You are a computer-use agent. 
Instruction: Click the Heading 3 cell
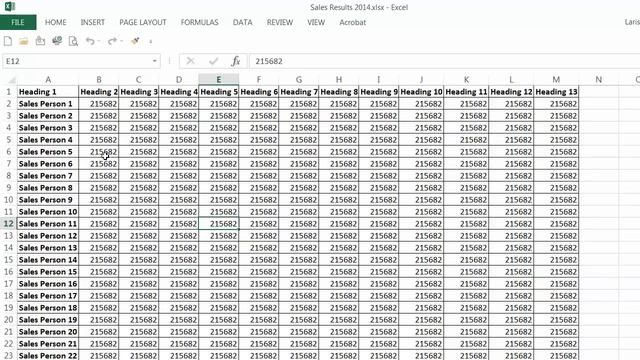pyautogui.click(x=139, y=92)
